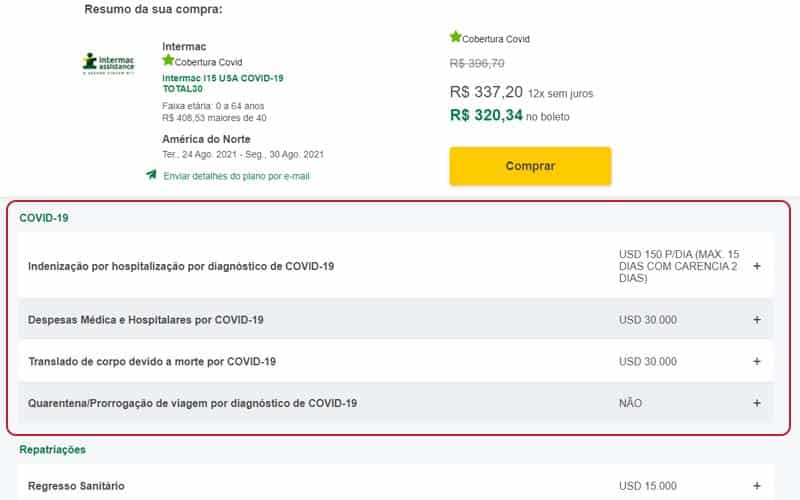The image size is (800, 500).
Task: Expand Despesas Médica e Hospitalares plus icon
Action: pyautogui.click(x=757, y=319)
